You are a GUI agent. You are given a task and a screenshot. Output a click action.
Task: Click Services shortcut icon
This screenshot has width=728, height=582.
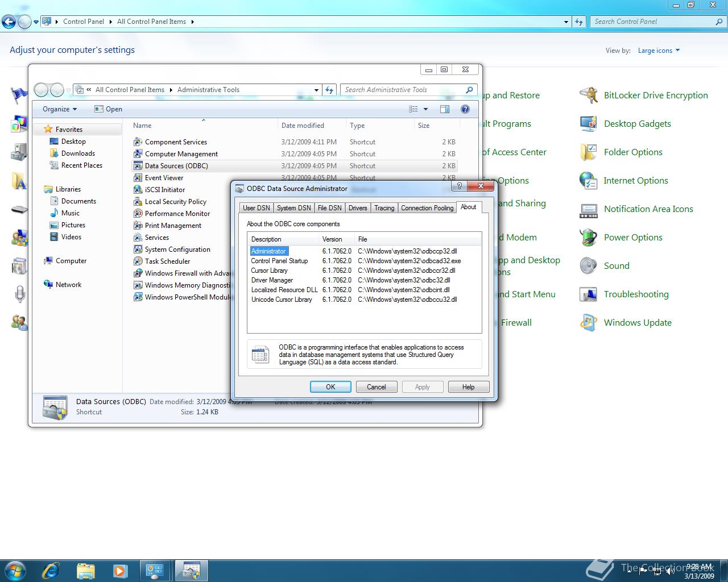(x=138, y=238)
